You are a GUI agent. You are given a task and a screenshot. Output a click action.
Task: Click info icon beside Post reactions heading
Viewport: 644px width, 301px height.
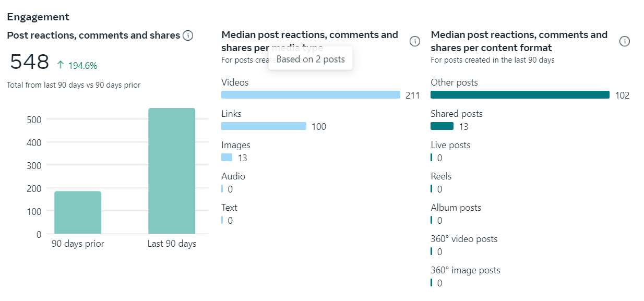pos(188,35)
